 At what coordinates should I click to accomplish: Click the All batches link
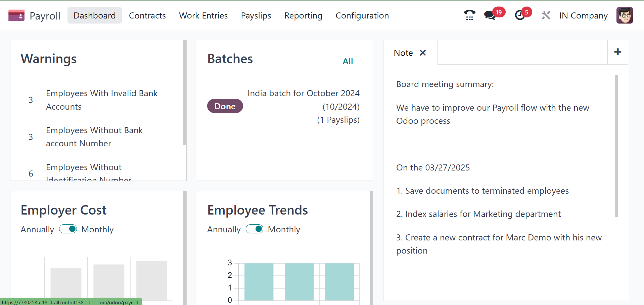(348, 61)
